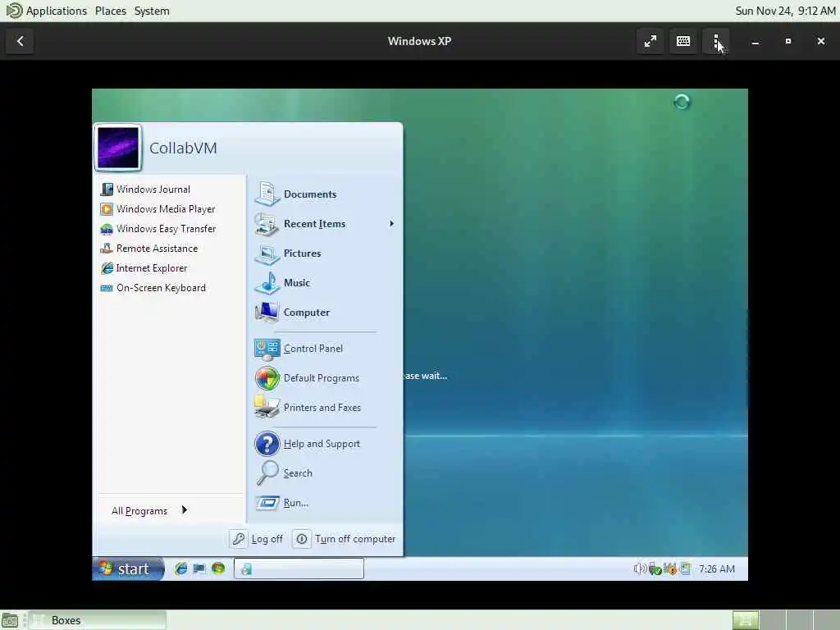Click the safely remove hardware tray icon

(x=655, y=569)
